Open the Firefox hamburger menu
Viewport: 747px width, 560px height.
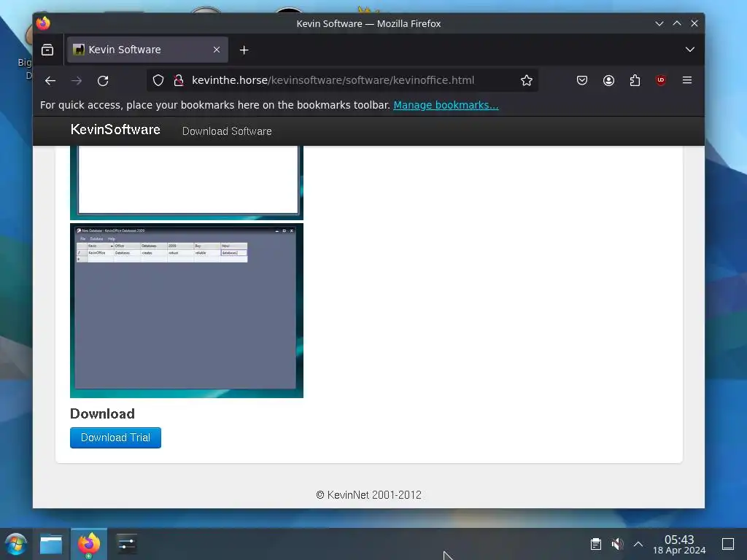coord(687,80)
